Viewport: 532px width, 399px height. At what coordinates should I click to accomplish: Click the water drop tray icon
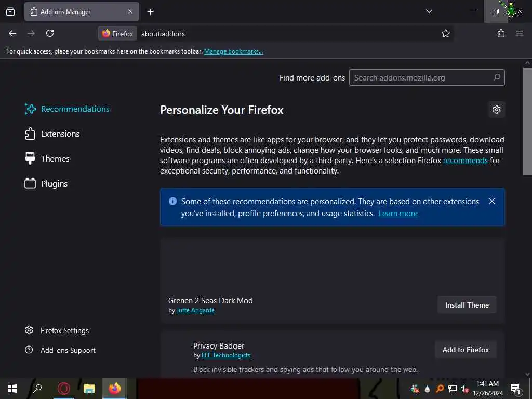pyautogui.click(x=427, y=389)
